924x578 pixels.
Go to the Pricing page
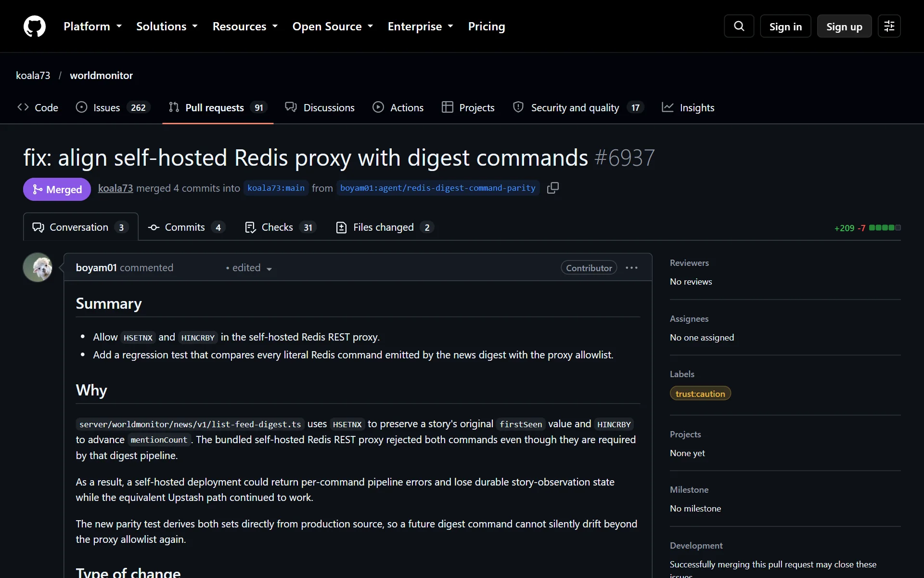[x=487, y=26]
